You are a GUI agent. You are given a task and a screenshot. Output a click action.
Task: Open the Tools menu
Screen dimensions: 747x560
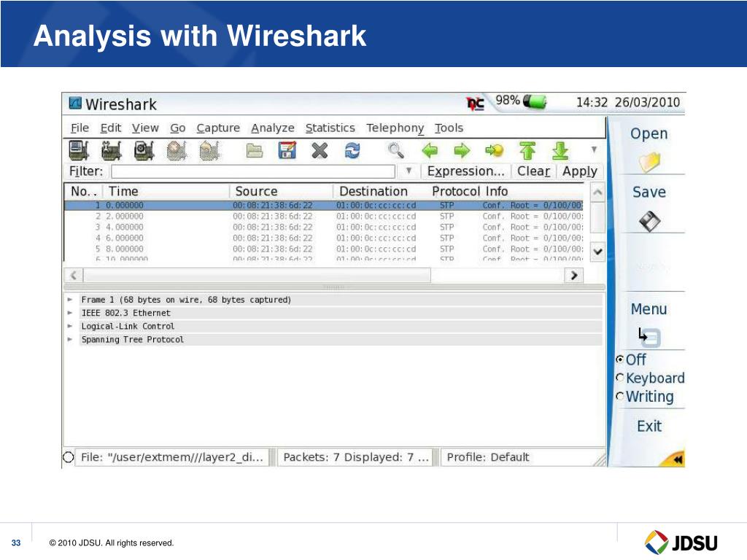click(449, 128)
